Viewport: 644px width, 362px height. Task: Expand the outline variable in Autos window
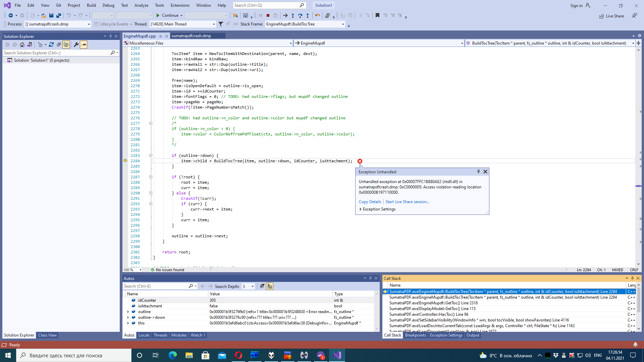128,312
